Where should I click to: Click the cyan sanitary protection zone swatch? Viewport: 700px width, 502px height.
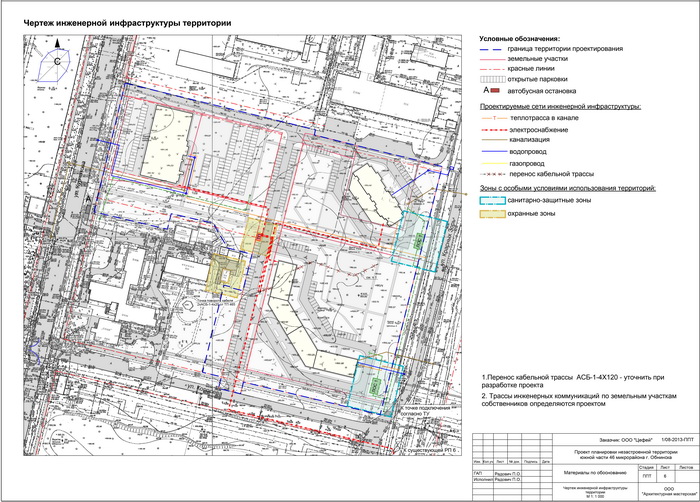[494, 201]
